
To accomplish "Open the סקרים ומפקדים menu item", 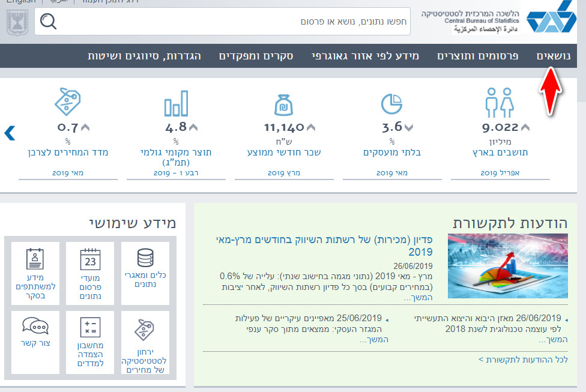I will 256,56.
